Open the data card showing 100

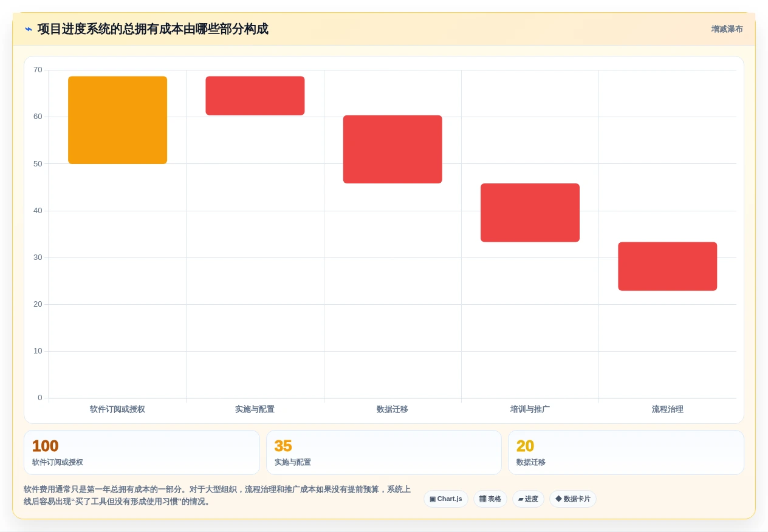142,452
